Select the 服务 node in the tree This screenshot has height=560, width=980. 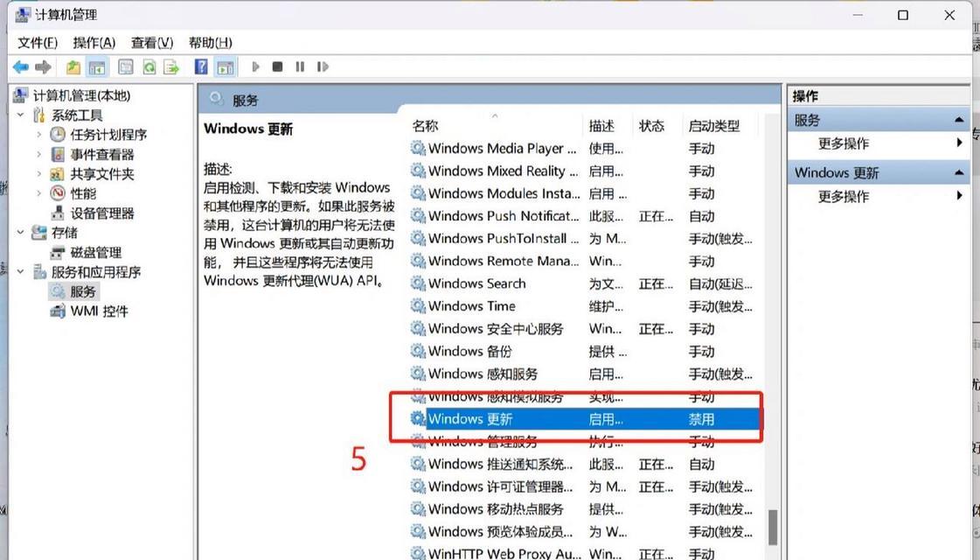pos(82,291)
